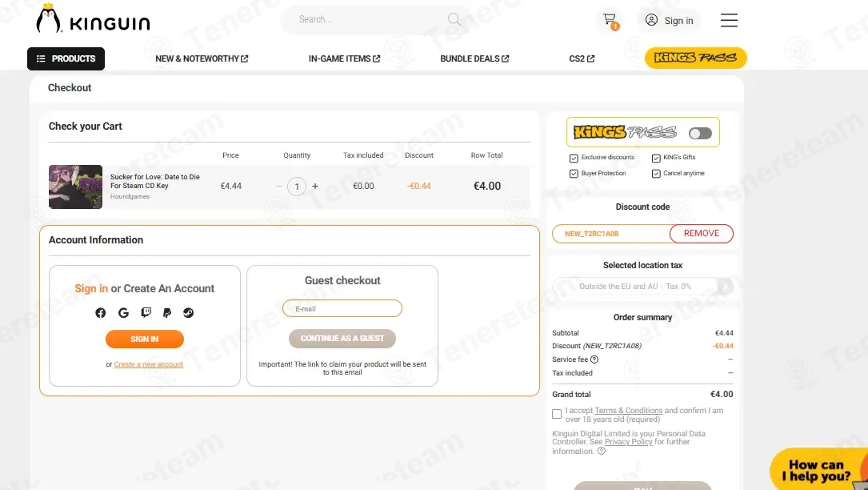Sign in with Facebook icon
This screenshot has height=490, width=868.
100,312
